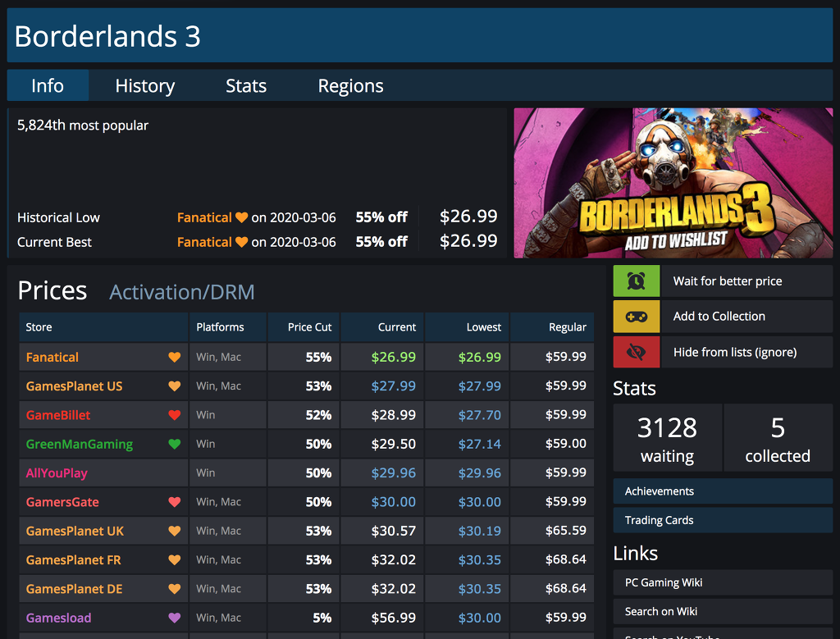Open the Regions tab
Image resolution: width=840 pixels, height=639 pixels.
350,85
